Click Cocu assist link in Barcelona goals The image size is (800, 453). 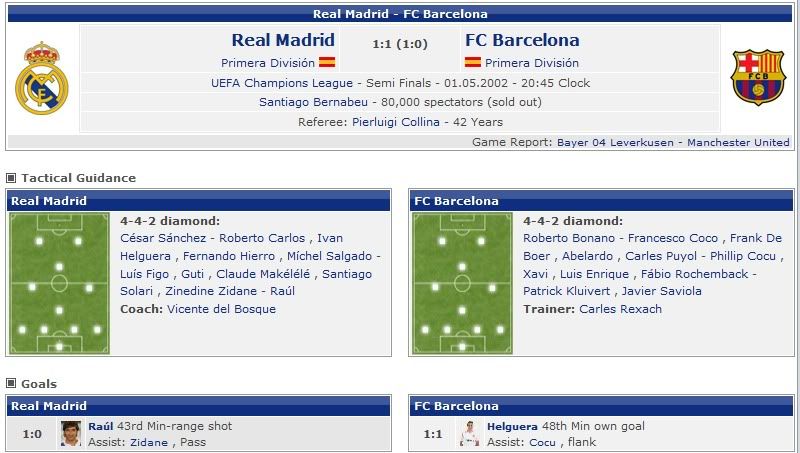(542, 441)
